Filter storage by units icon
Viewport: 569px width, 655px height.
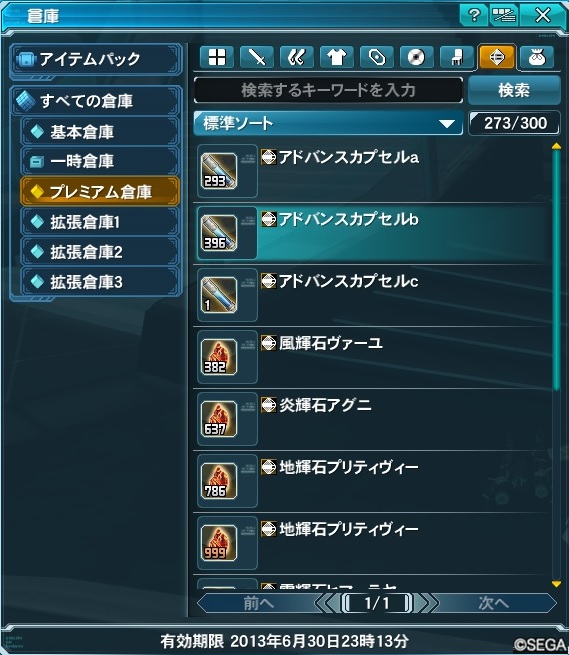[x=297, y=57]
